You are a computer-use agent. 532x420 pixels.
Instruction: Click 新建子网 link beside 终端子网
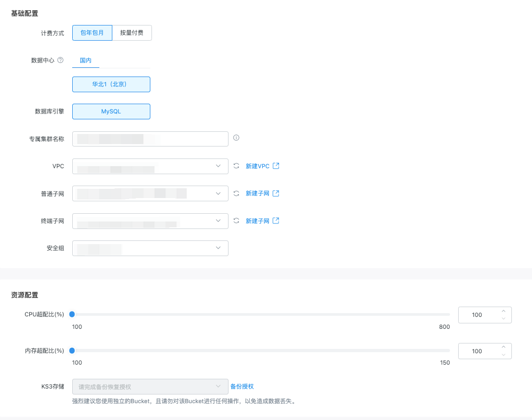(x=257, y=221)
